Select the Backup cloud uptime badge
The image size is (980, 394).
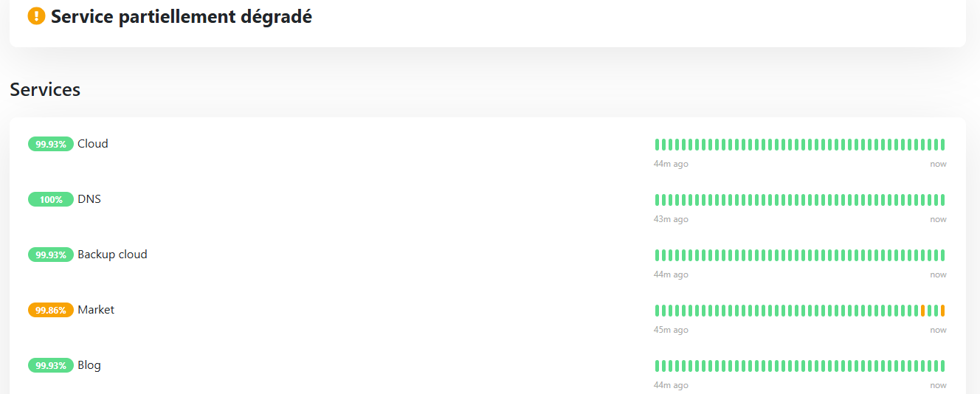51,255
